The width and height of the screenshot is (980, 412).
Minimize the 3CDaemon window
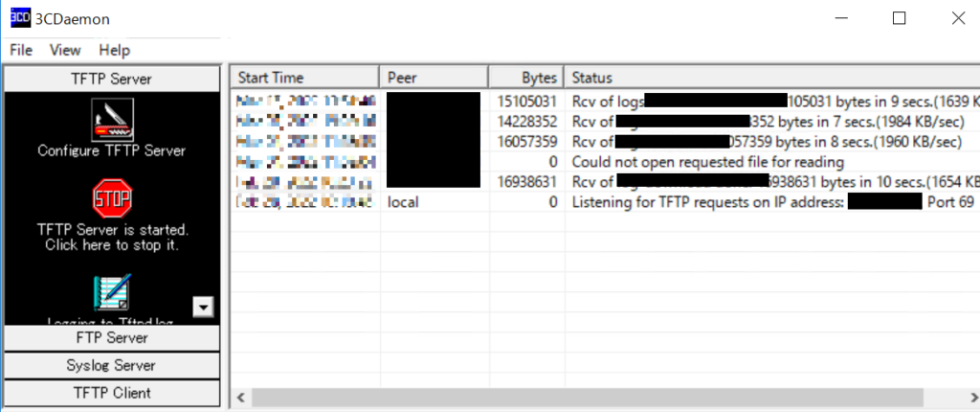click(842, 18)
